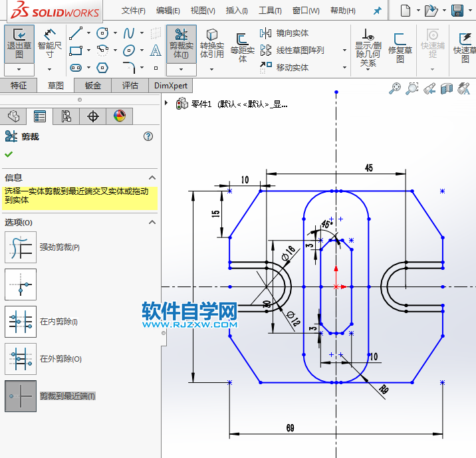476x458 pixels.
Task: Click Offset Entities (等距实体)
Action: click(242, 48)
